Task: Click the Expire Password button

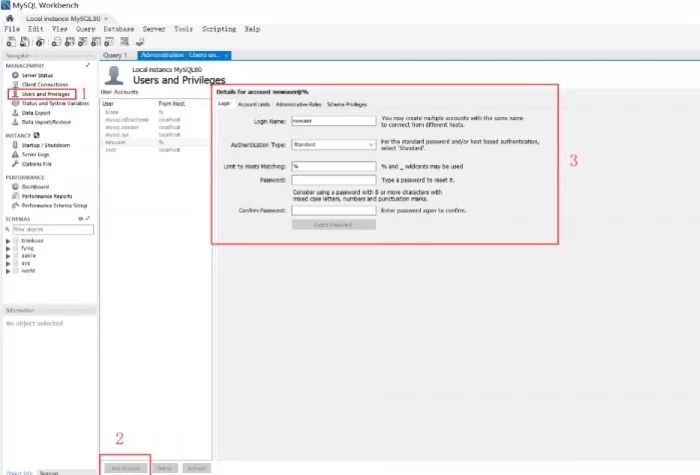Action: click(334, 225)
